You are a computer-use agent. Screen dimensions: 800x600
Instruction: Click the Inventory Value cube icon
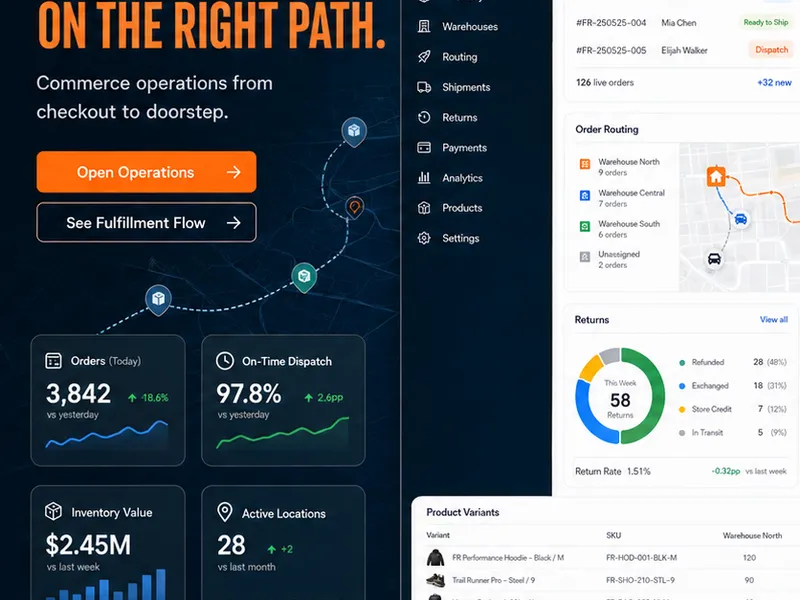(54, 511)
